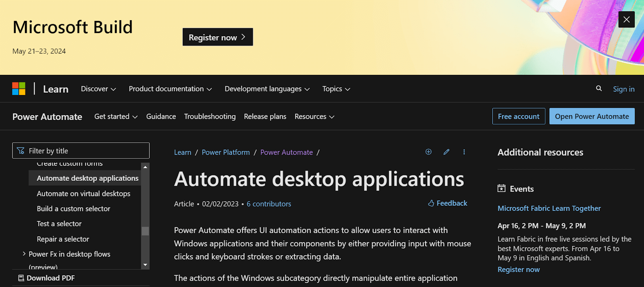Image resolution: width=644 pixels, height=287 pixels.
Task: Open Power Automate product home
Action: 47,117
